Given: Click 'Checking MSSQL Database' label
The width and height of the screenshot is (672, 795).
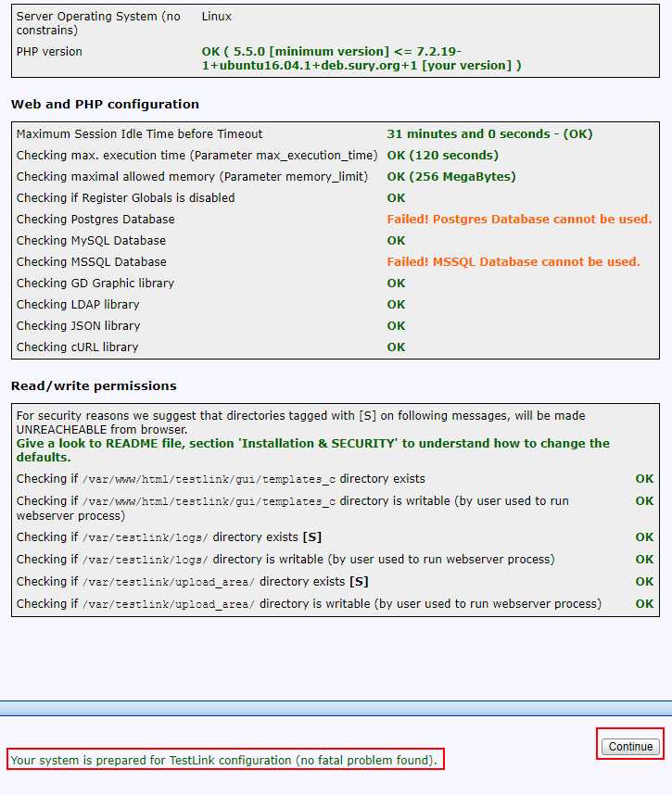Looking at the screenshot, I should click(91, 261).
